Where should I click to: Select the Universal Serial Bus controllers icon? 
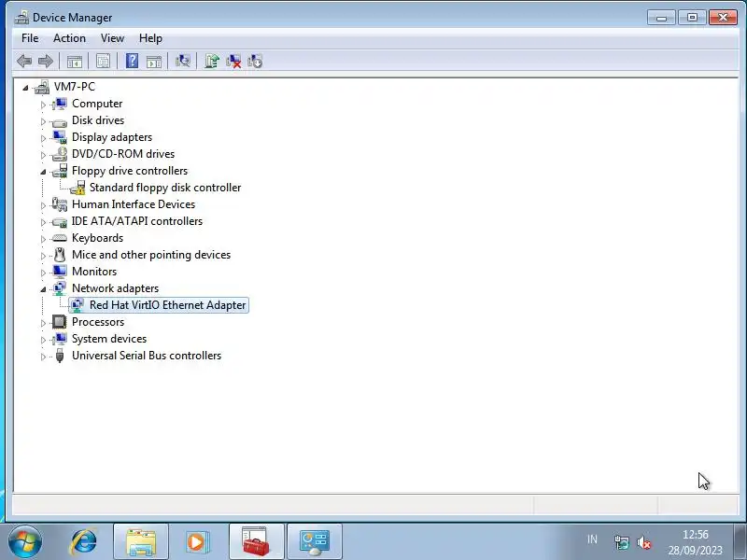[x=60, y=356]
